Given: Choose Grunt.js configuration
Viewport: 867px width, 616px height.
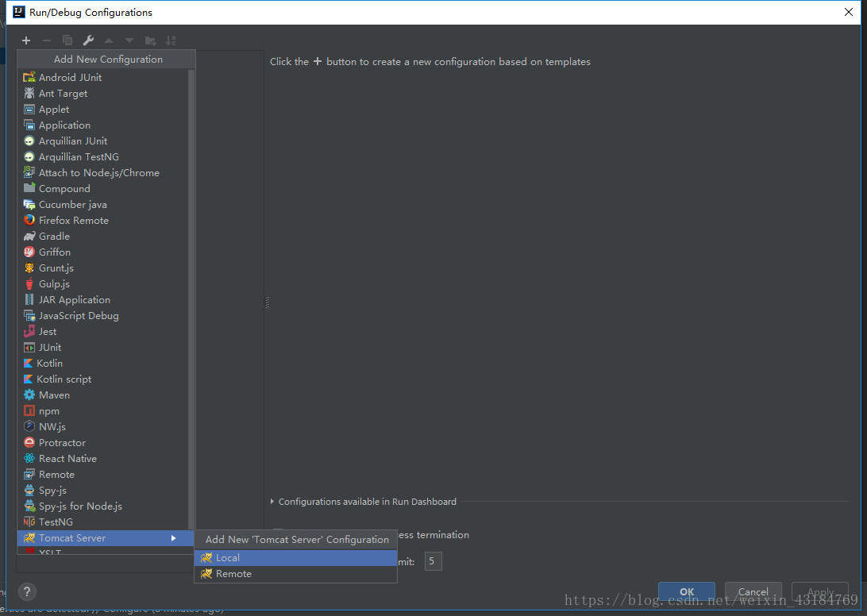Looking at the screenshot, I should [103, 268].
